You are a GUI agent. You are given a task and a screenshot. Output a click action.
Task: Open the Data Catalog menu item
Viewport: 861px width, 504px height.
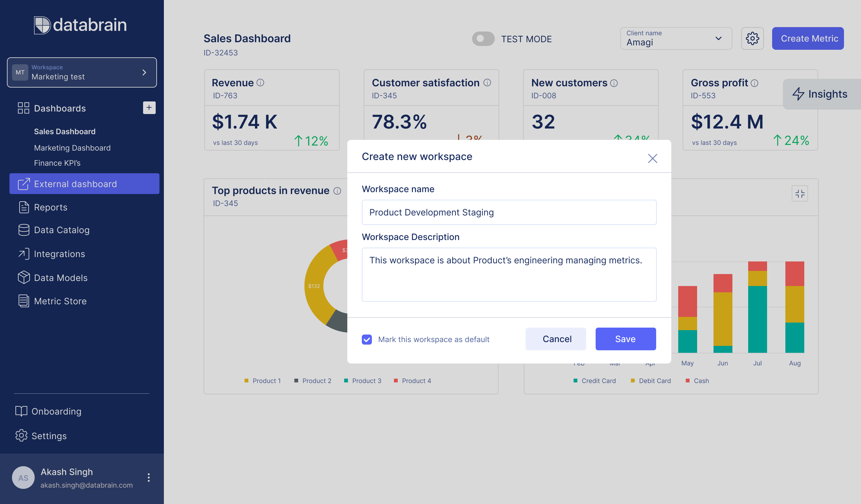61,230
